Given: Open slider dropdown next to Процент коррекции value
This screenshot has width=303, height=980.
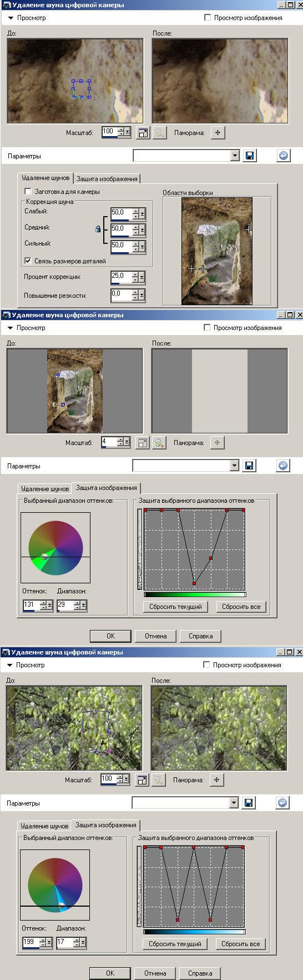Looking at the screenshot, I should [x=142, y=277].
